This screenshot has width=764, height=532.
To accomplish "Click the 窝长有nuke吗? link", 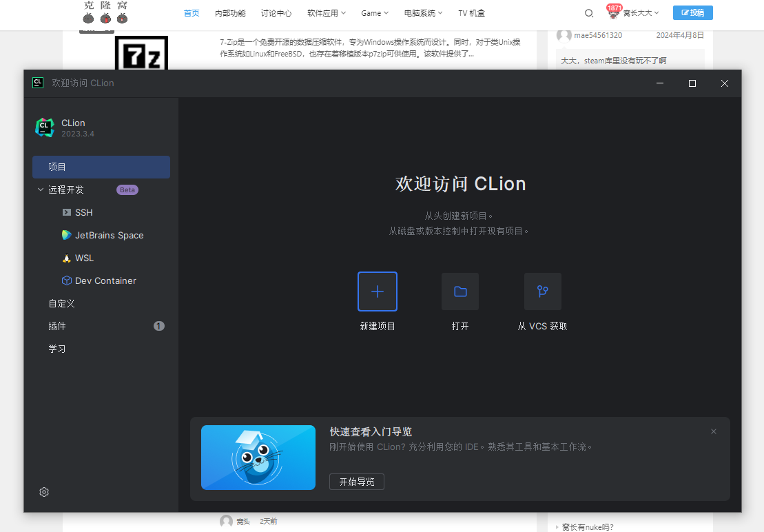I will click(x=588, y=526).
